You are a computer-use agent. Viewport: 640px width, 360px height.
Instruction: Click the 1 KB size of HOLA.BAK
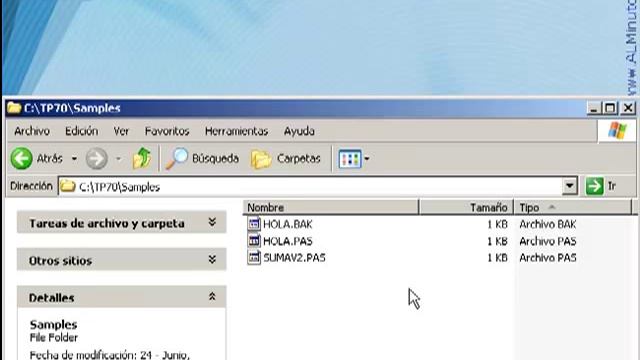[497, 224]
